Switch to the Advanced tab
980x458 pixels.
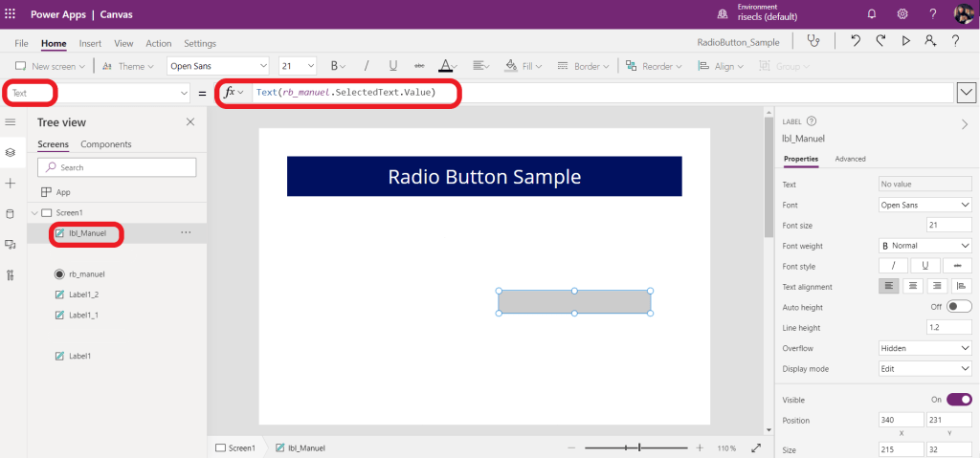pos(850,159)
